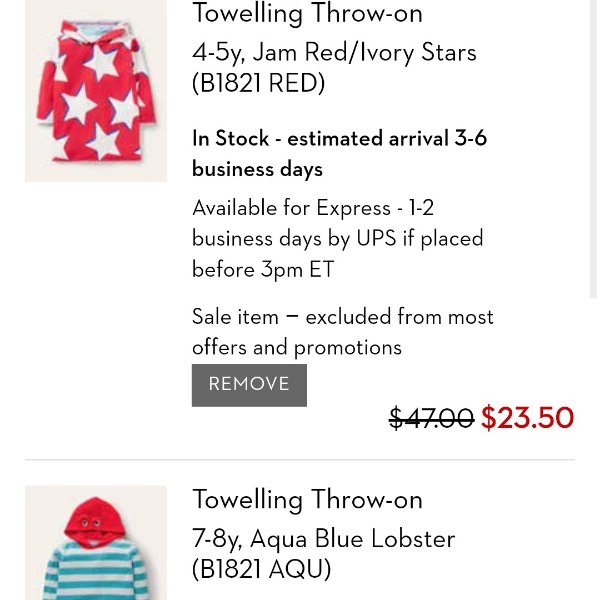Select the 4-5y, Jam Red/Ivory Stars text

[x=334, y=52]
